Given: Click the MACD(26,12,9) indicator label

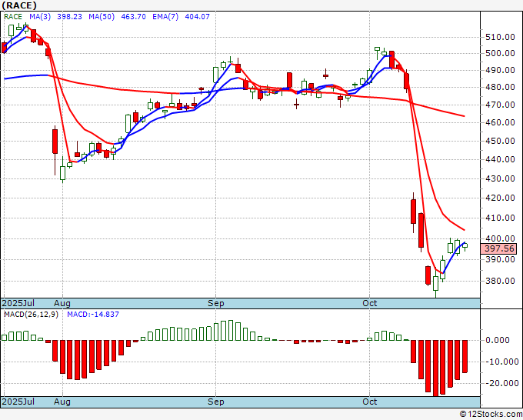Looking at the screenshot, I should [31, 315].
